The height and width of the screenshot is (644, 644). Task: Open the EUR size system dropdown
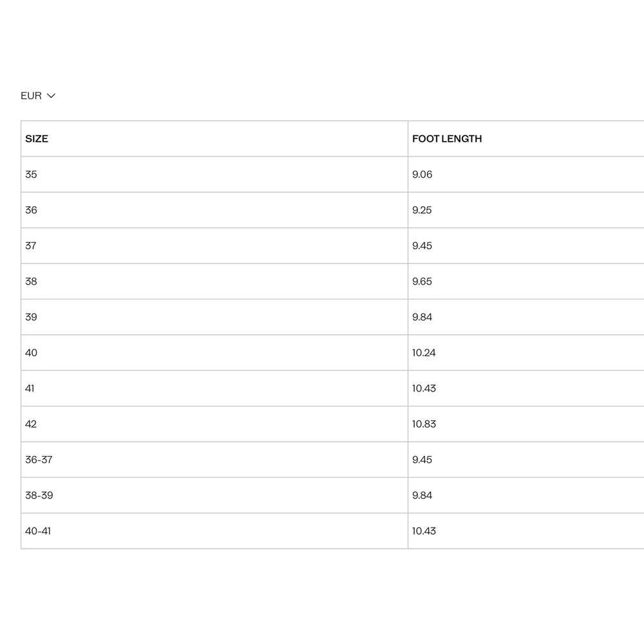pyautogui.click(x=38, y=96)
